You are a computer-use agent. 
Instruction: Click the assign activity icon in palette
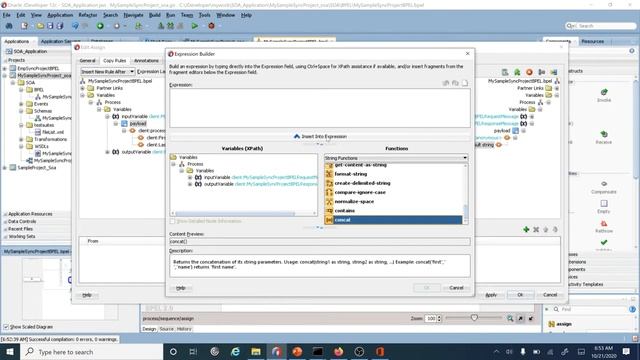pos(551,324)
